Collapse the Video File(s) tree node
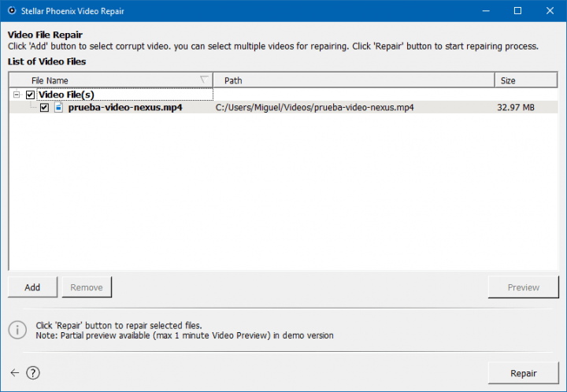The width and height of the screenshot is (567, 392). point(17,94)
